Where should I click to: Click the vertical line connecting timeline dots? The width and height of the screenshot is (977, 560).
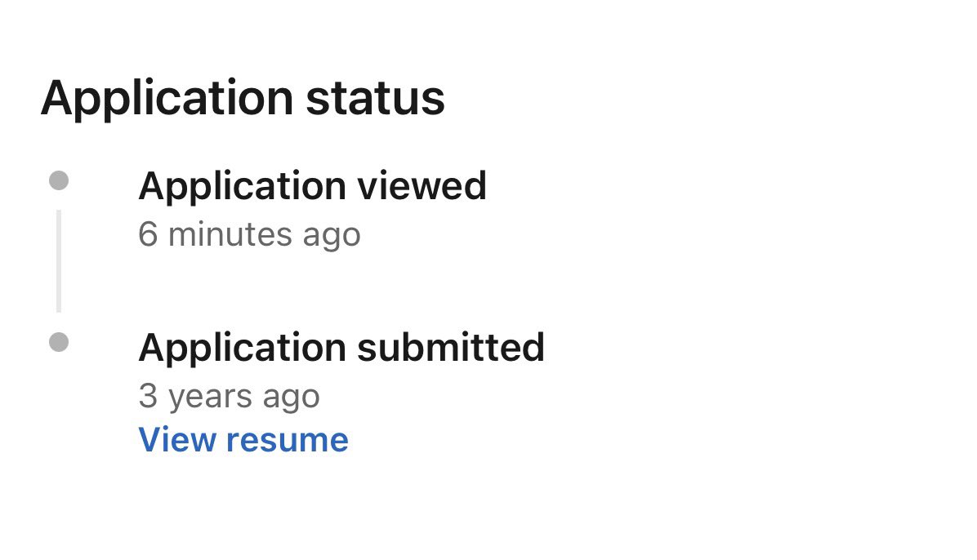(59, 261)
